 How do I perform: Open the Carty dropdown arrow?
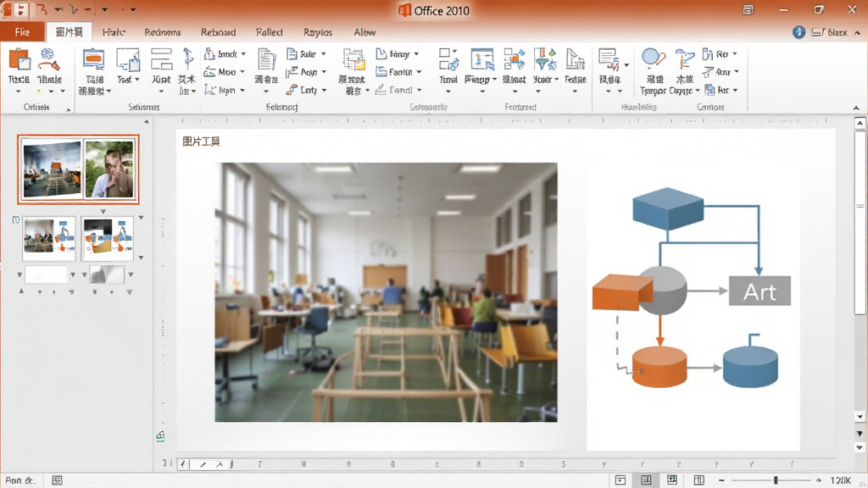(325, 90)
